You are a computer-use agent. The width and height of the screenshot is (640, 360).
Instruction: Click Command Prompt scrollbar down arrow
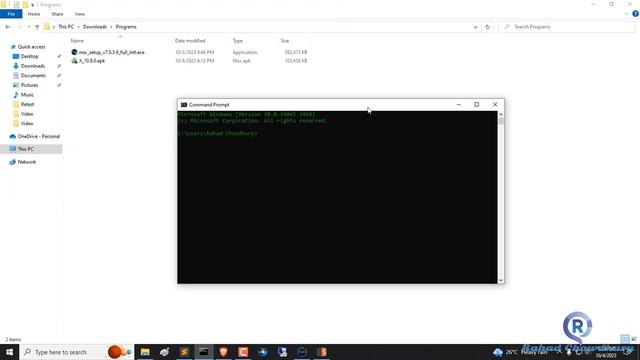click(501, 280)
